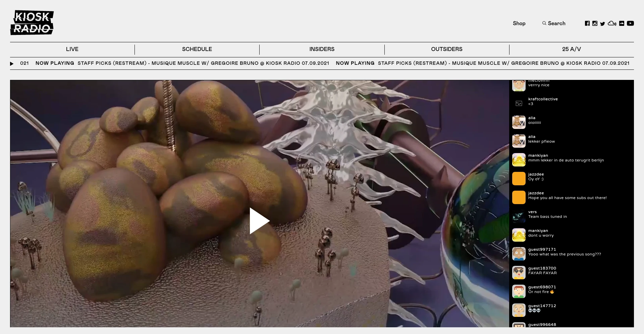This screenshot has width=644, height=334.
Task: Click jazzdee's orange avatar by 'Oy oY :)'
Action: pos(519,179)
